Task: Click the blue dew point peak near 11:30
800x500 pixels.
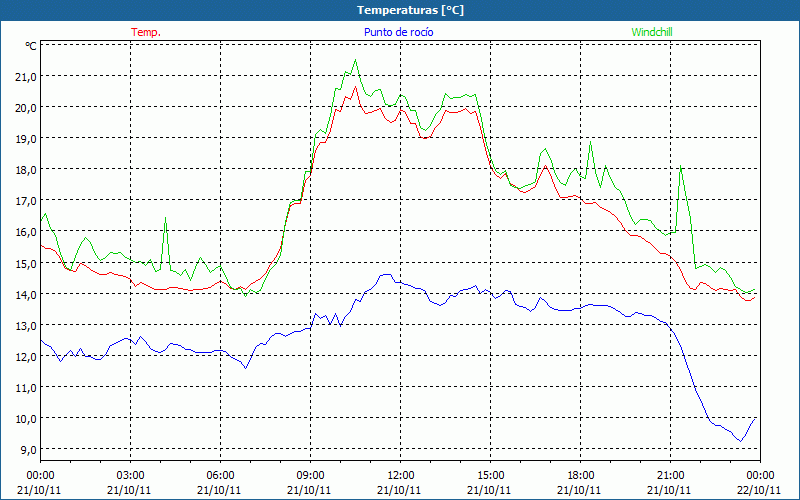Action: tap(386, 274)
